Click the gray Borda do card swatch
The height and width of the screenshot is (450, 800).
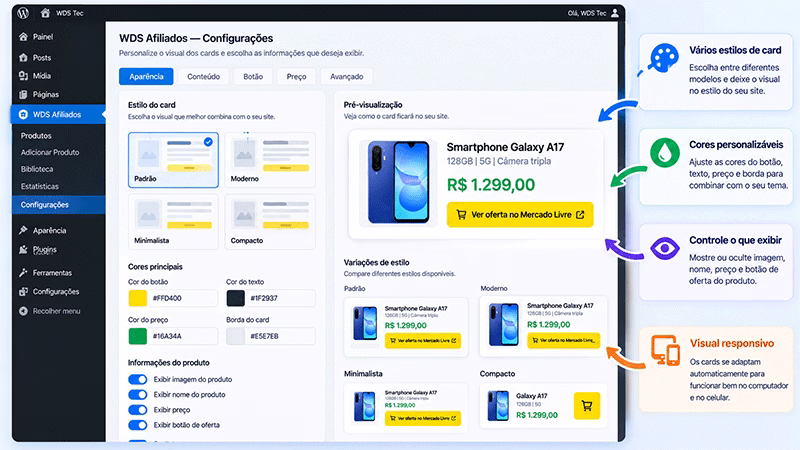pyautogui.click(x=236, y=336)
